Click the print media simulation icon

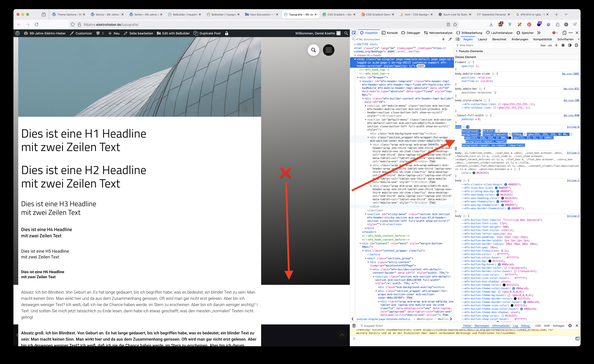tap(576, 45)
